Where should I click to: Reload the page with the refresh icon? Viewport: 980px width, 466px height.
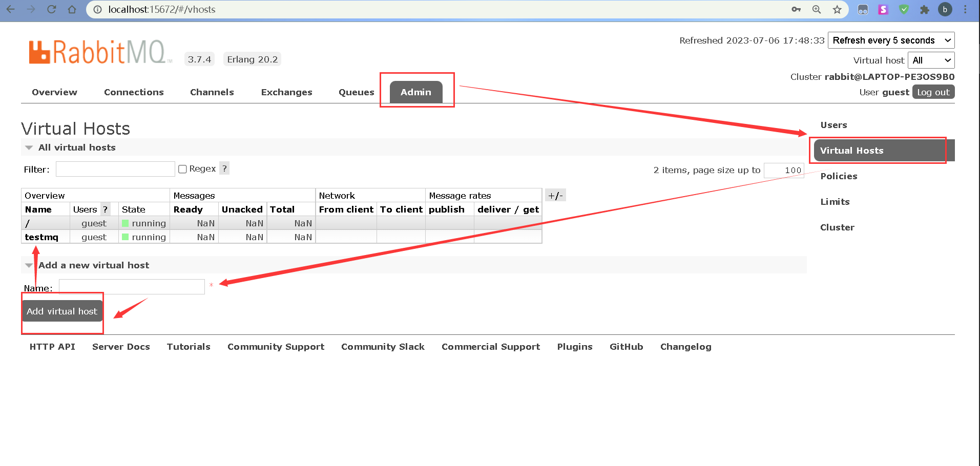point(52,9)
